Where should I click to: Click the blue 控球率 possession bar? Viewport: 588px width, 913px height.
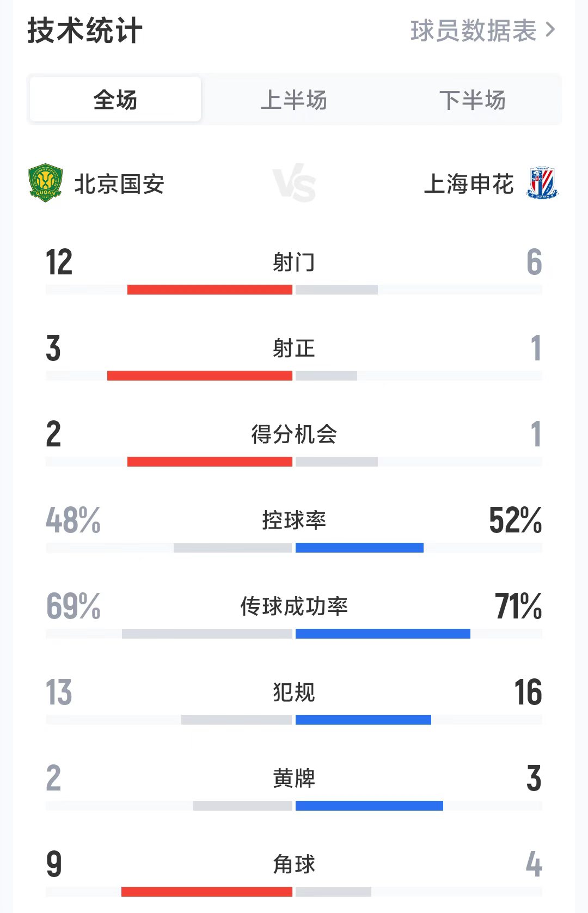coord(359,548)
